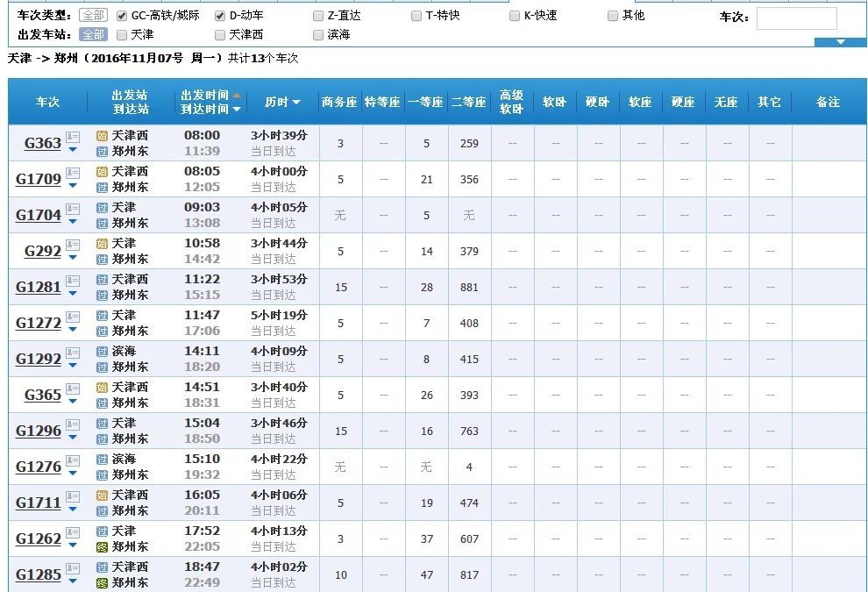Enable the Z-直达 train type filter
The height and width of the screenshot is (592, 868).
tap(318, 14)
